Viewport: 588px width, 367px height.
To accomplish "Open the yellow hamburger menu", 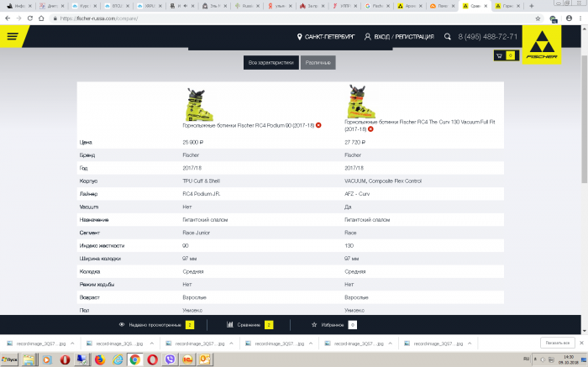I will 12,36.
